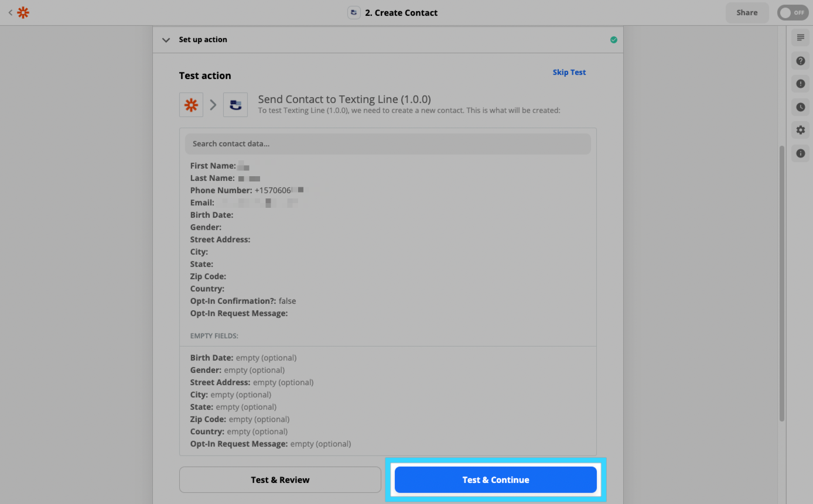Image resolution: width=813 pixels, height=504 pixels.
Task: Click the First Name row
Action: (220, 166)
